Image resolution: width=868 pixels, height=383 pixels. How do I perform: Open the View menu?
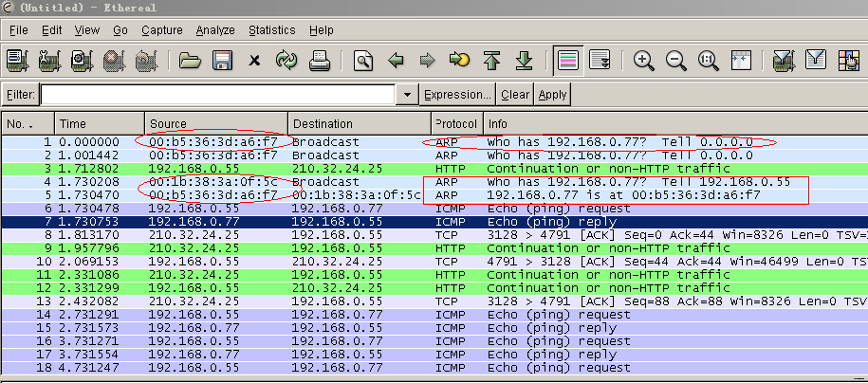click(x=87, y=30)
